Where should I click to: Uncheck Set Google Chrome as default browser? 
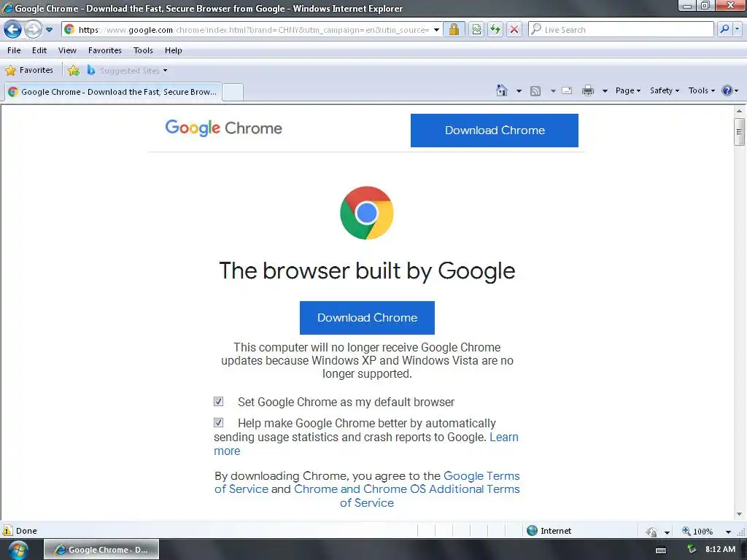point(218,402)
